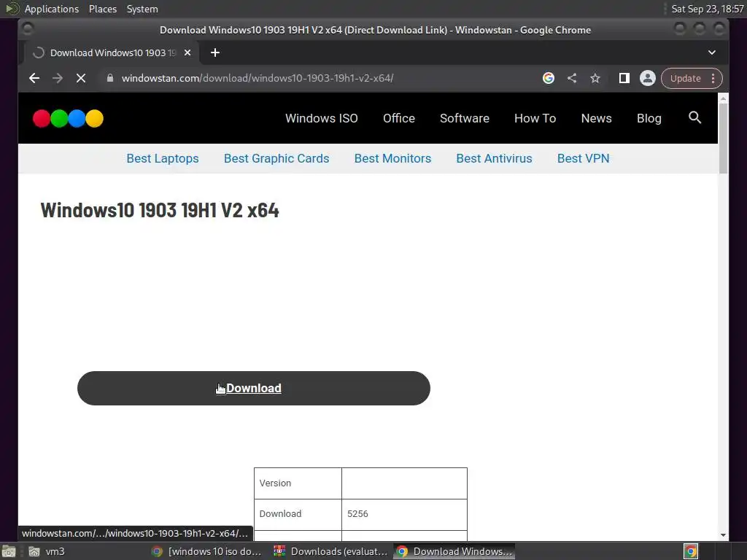Click the page vertical scrollbar thumb
Screen dimensions: 747x560
(x=723, y=138)
